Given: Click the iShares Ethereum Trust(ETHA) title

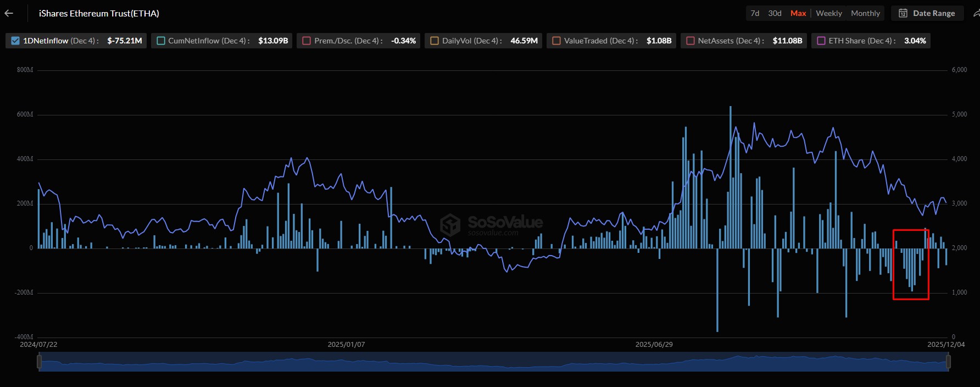Looking at the screenshot, I should point(99,13).
